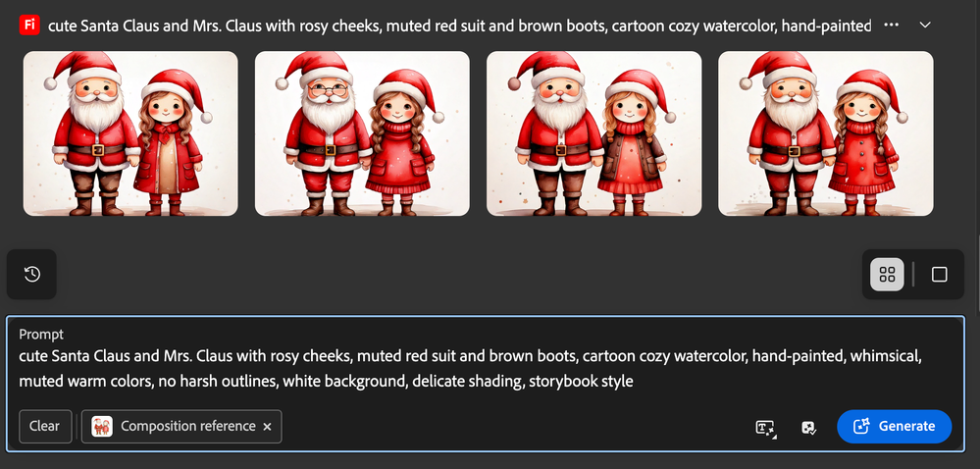Collapse the results with the chevron arrow
Viewport: 980px width, 469px height.
pyautogui.click(x=926, y=25)
